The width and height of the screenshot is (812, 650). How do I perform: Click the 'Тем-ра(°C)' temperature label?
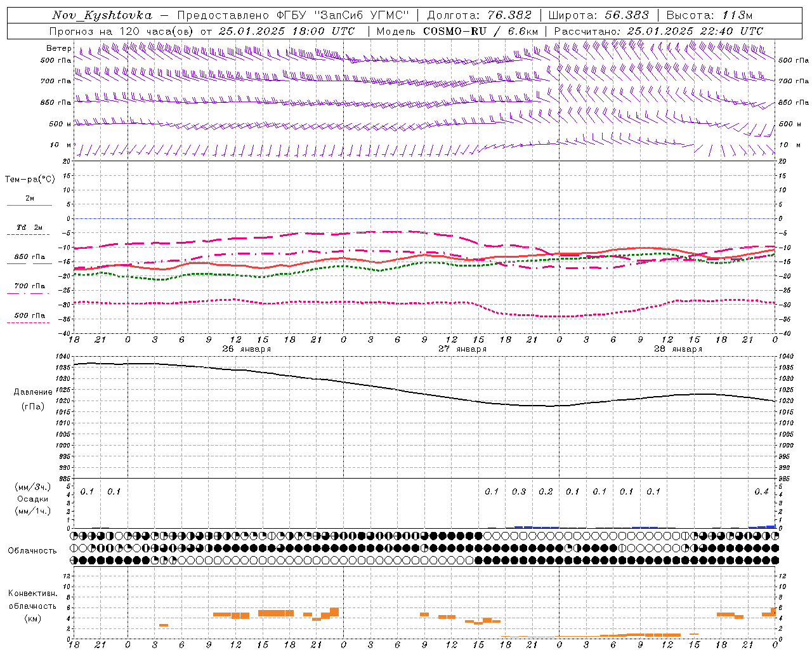click(x=30, y=180)
